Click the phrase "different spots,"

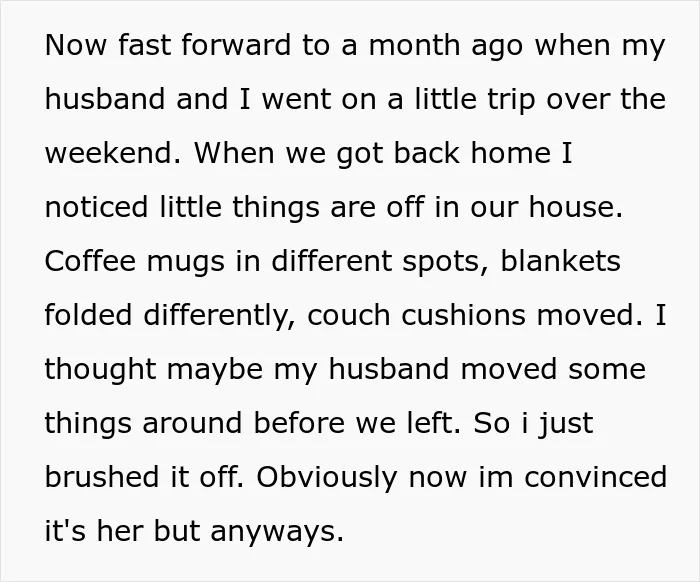pos(379,262)
